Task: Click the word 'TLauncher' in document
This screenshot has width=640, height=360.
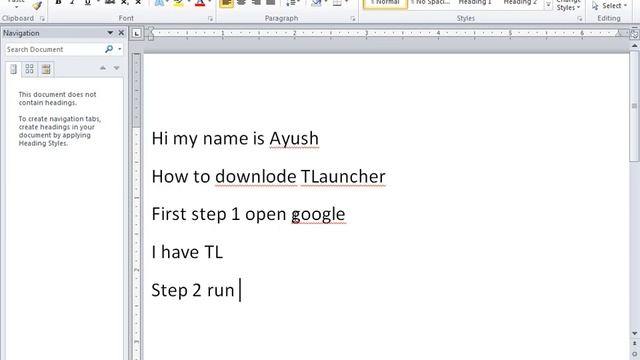Action: (343, 177)
